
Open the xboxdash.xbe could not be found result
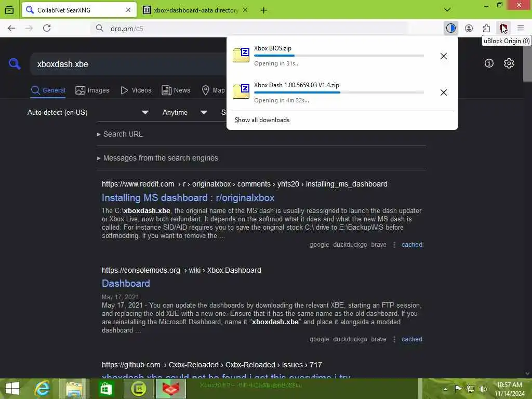coord(226,376)
